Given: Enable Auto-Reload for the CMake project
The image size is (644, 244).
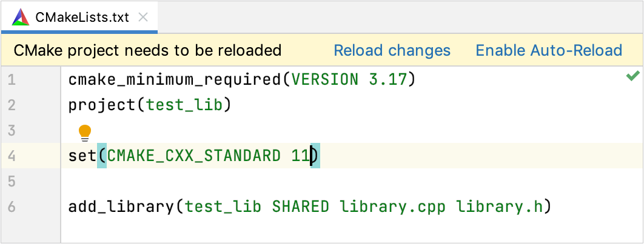Looking at the screenshot, I should pos(549,50).
